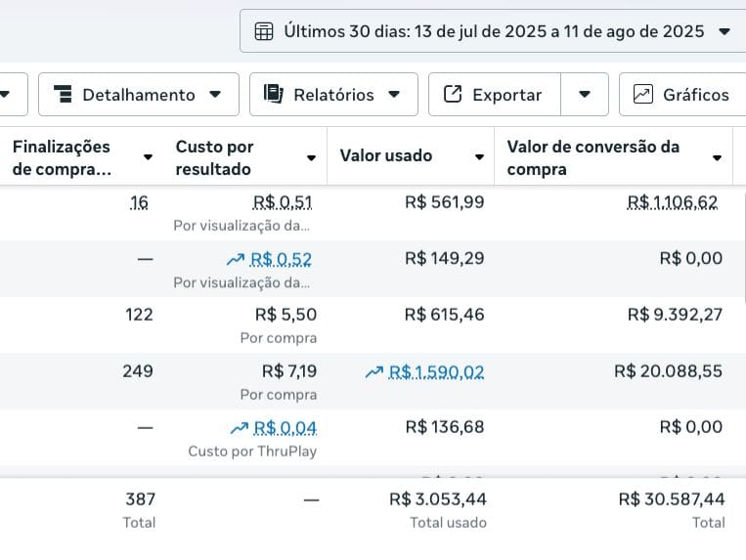Image resolution: width=746 pixels, height=560 pixels.
Task: Open the Detalhamento dropdown menu
Action: coord(216,95)
